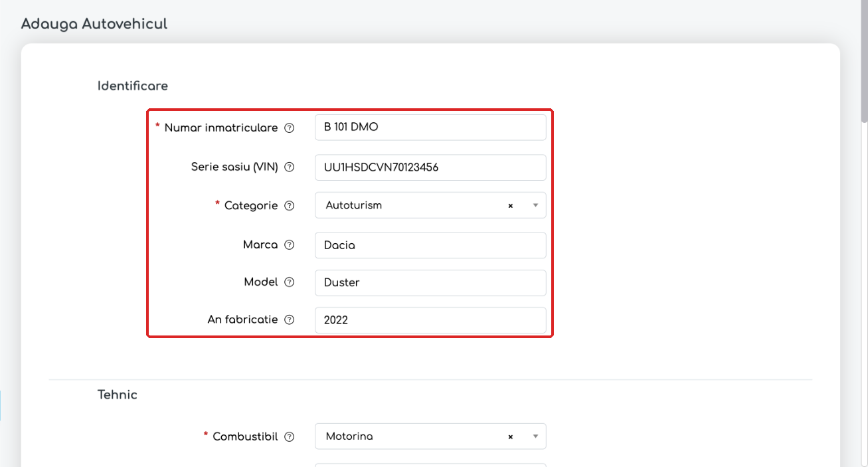This screenshot has height=467, width=868.
Task: Click help icon beside An fabricatie
Action: 290,320
